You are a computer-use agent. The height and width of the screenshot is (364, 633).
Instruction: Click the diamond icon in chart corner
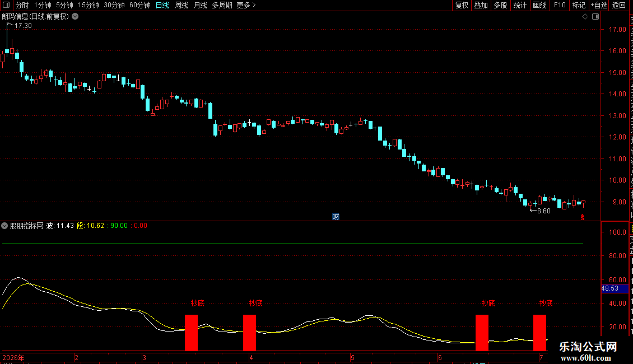(x=585, y=17)
